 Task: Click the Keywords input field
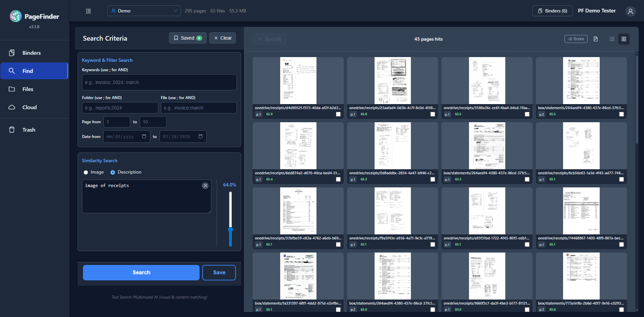point(159,82)
